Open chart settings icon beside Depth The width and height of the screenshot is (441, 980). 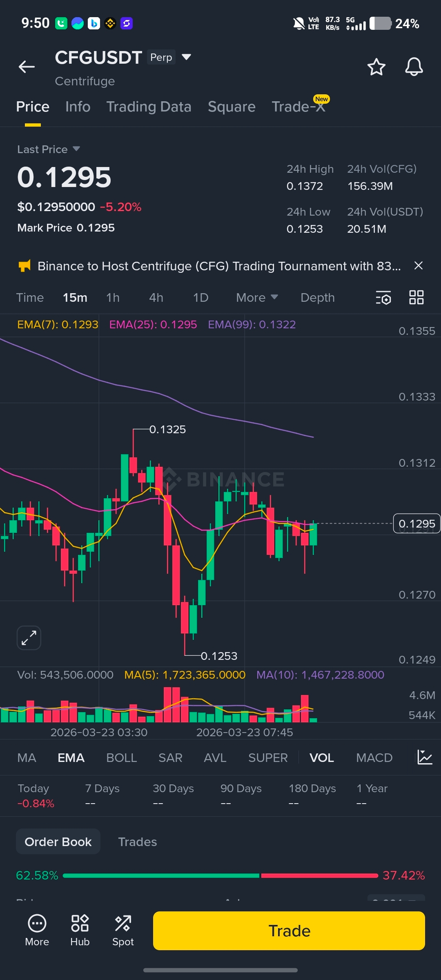coord(383,298)
